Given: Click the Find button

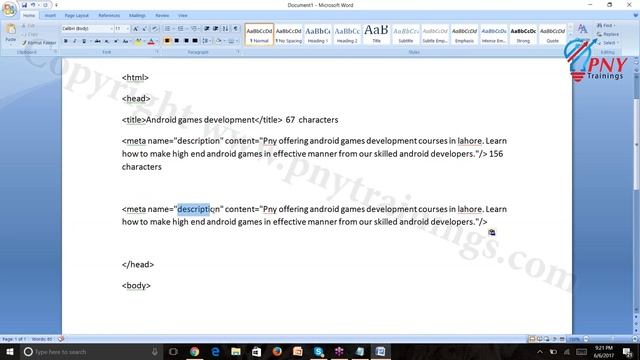Looking at the screenshot, I should pos(606,25).
